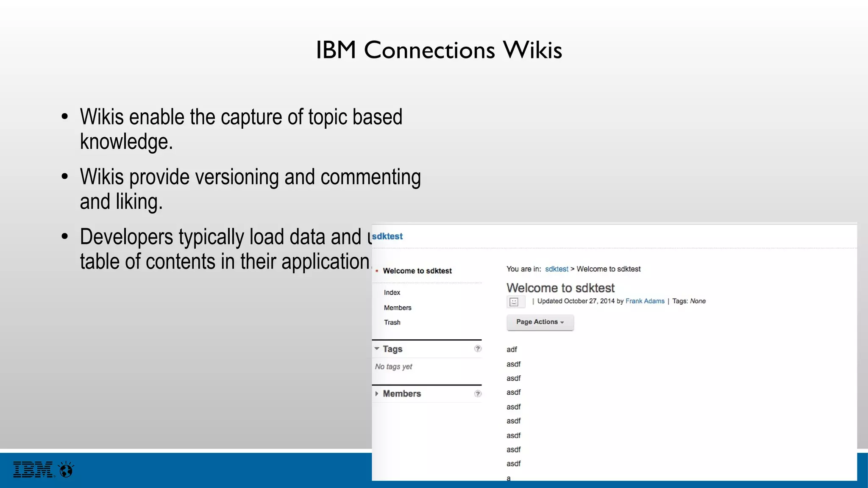868x488 pixels.
Task: Click the 'No tags yet' text
Action: 393,366
